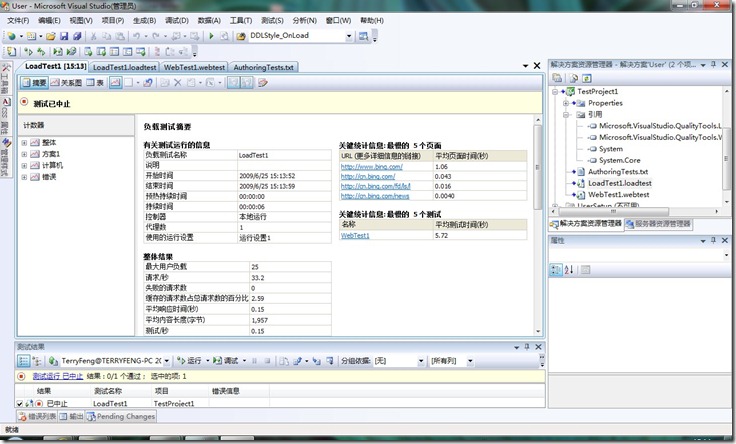
Task: Switch to 表 tables view
Action: pos(95,83)
